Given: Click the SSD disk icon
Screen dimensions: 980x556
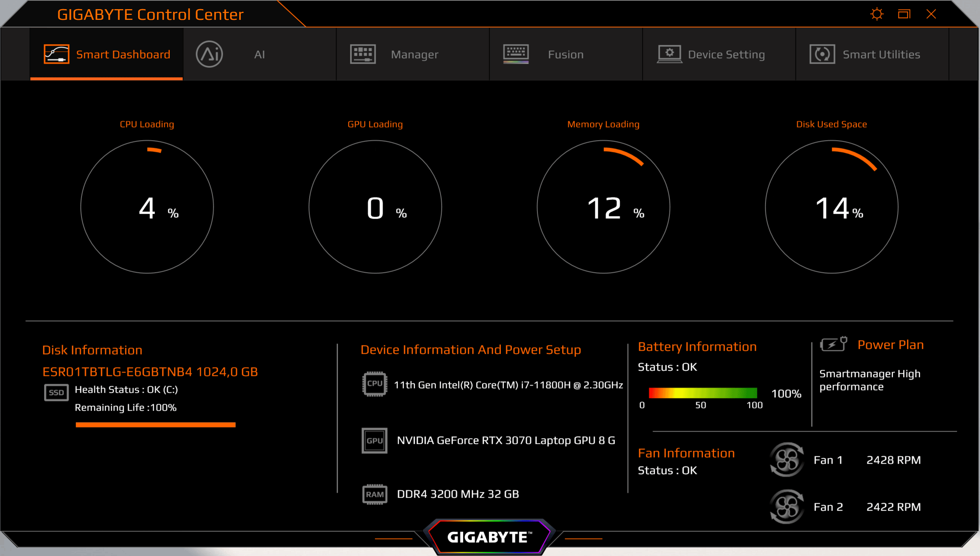Looking at the screenshot, I should click(56, 392).
